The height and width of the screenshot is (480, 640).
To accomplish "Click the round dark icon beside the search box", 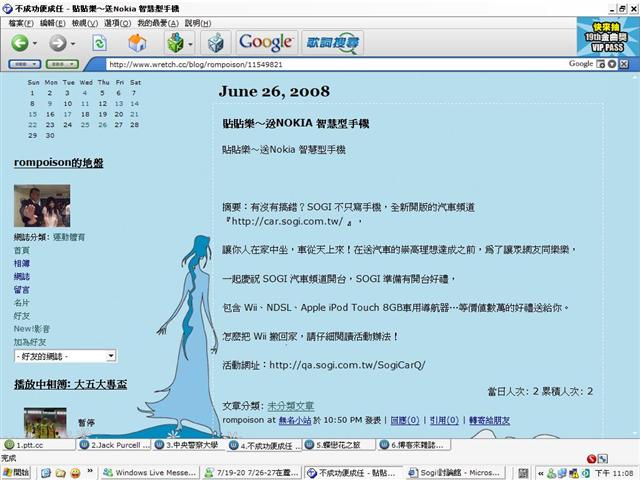I will [611, 64].
